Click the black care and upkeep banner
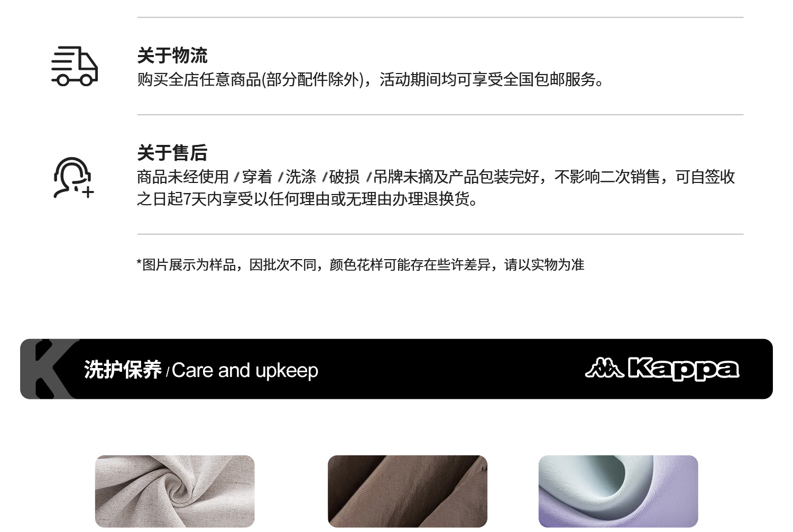 (x=396, y=369)
